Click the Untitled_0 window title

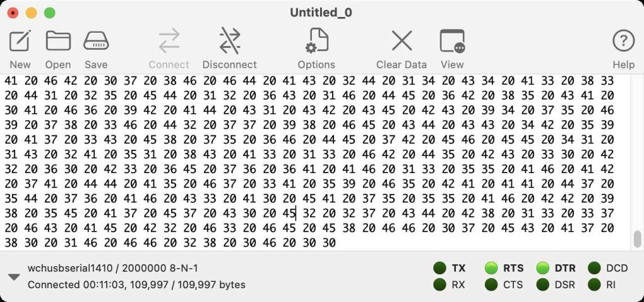(321, 13)
